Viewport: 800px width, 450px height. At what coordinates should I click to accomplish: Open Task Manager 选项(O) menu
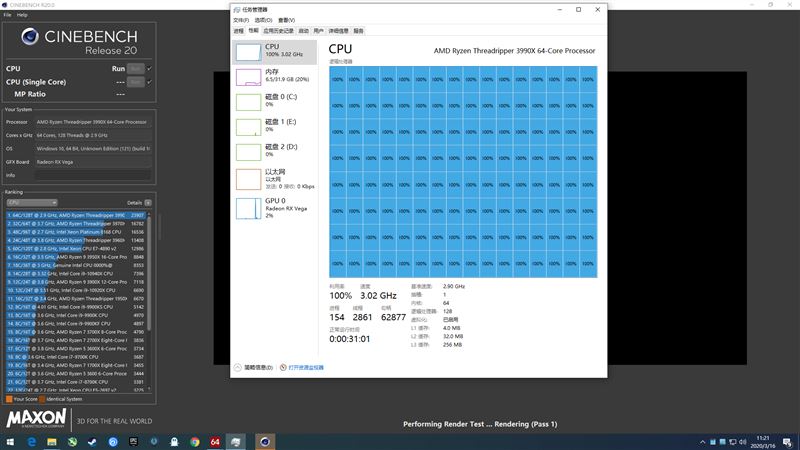(x=263, y=20)
